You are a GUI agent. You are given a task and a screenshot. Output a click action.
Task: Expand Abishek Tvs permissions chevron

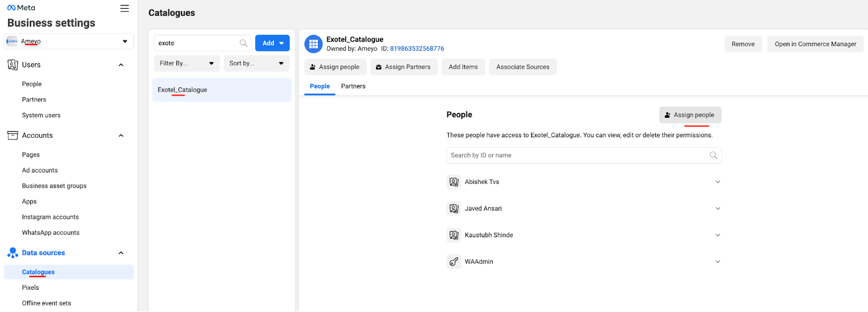pos(718,182)
